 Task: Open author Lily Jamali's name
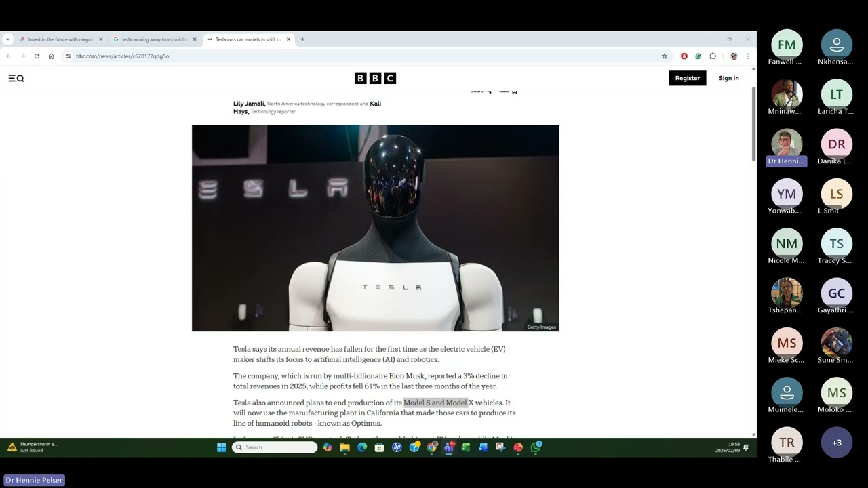248,104
